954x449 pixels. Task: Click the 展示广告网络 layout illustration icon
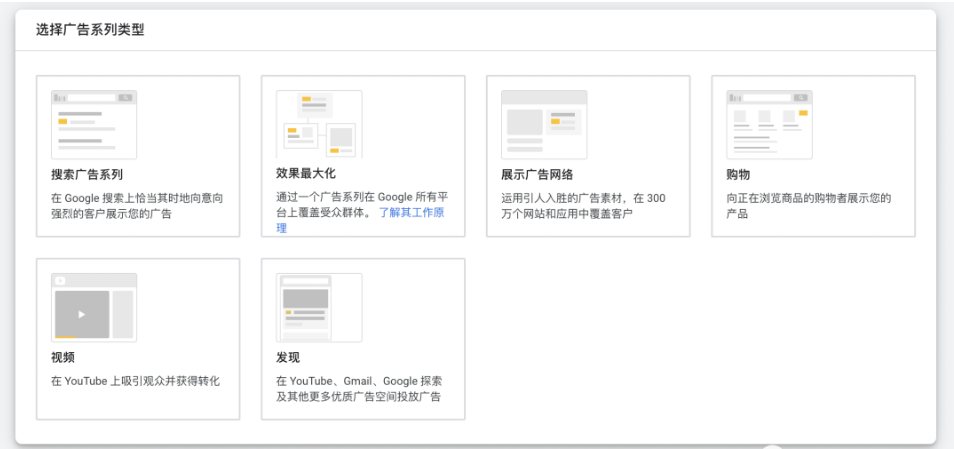point(544,124)
